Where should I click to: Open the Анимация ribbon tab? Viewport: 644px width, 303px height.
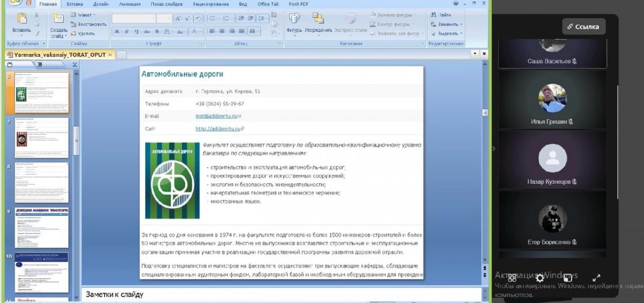click(x=129, y=4)
